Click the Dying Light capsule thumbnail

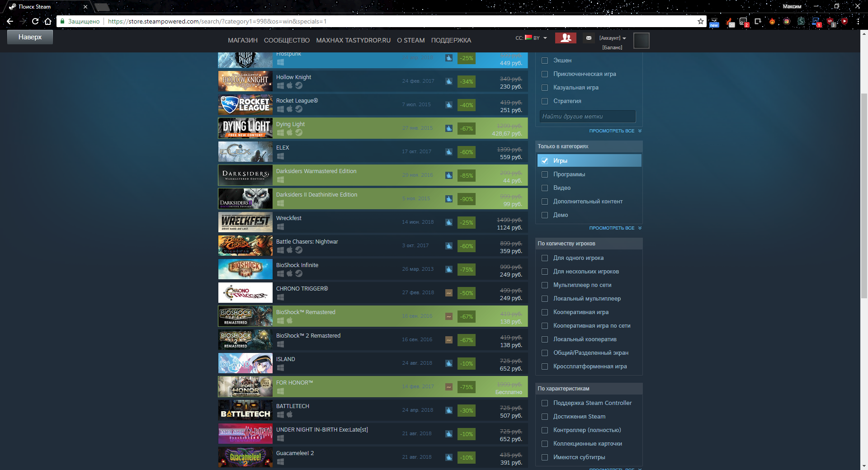pos(245,128)
